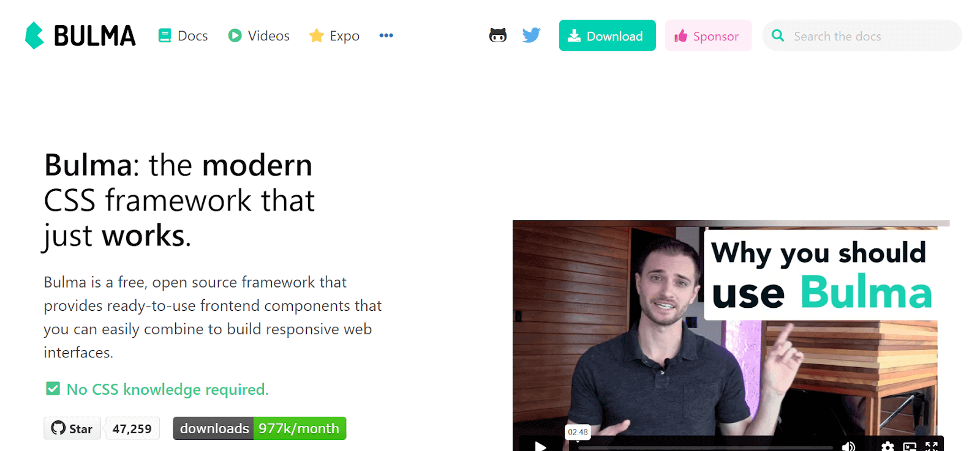Click the Bulma logo in the navbar
980x451 pixels.
tap(80, 35)
